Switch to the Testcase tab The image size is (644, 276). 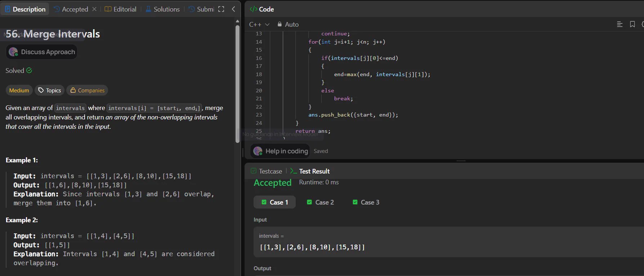click(x=267, y=171)
